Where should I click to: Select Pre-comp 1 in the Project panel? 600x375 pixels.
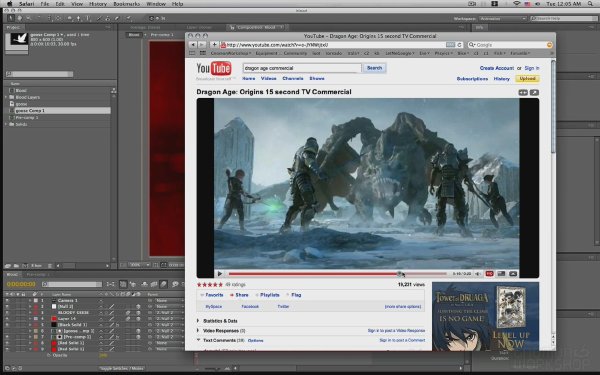27,117
